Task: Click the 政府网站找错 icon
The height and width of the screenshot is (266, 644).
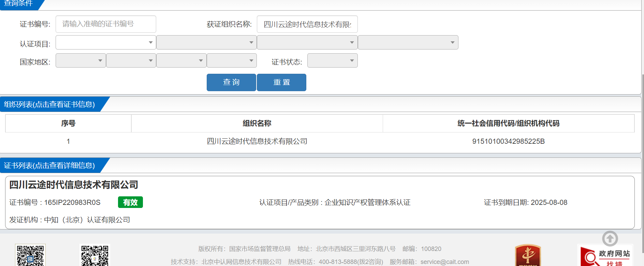Action: point(605,255)
